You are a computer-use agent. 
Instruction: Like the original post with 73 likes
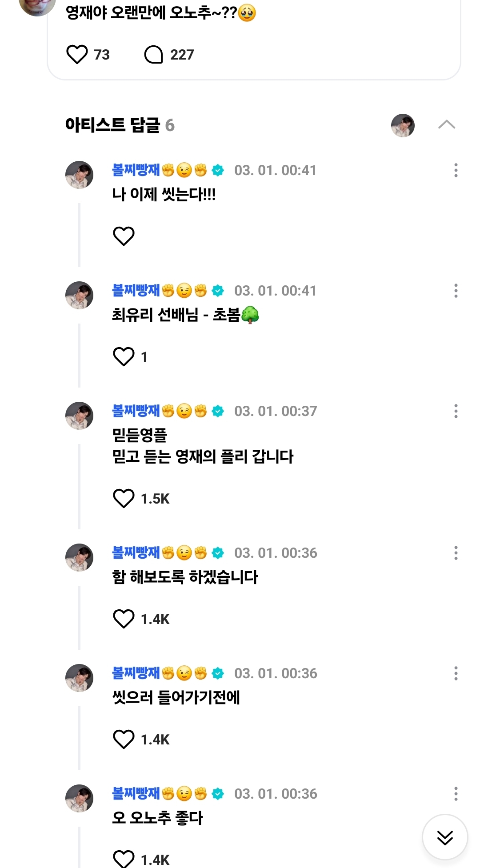click(x=77, y=55)
